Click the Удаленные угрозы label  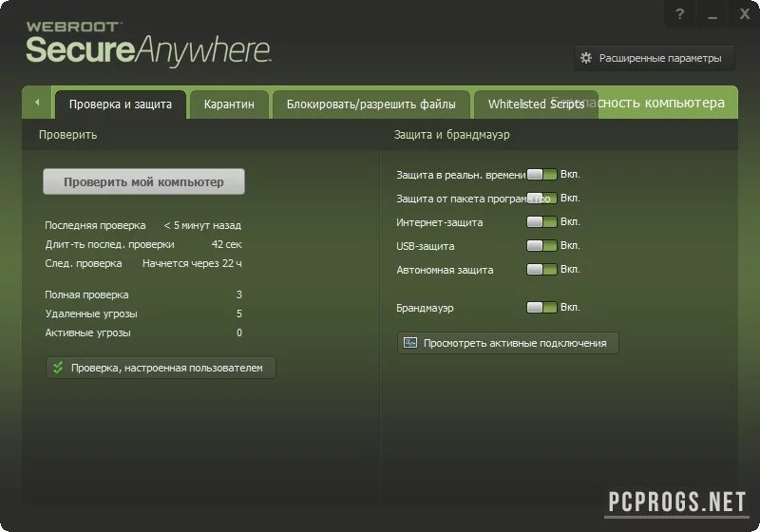91,313
